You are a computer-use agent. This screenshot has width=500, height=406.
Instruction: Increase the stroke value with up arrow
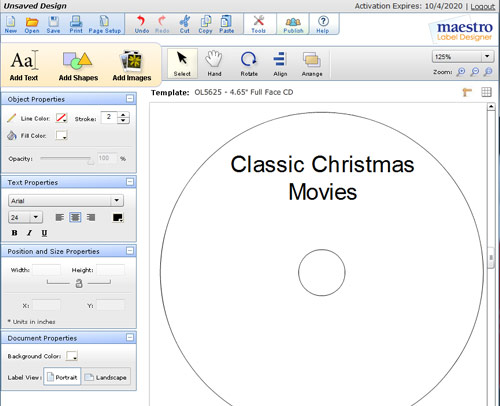click(x=124, y=115)
